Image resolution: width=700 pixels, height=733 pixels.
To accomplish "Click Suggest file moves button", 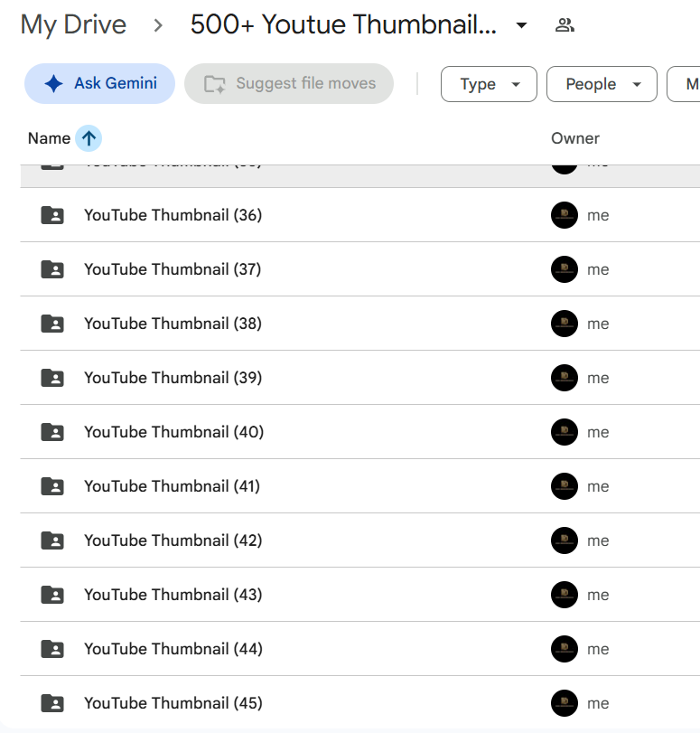I will [289, 84].
